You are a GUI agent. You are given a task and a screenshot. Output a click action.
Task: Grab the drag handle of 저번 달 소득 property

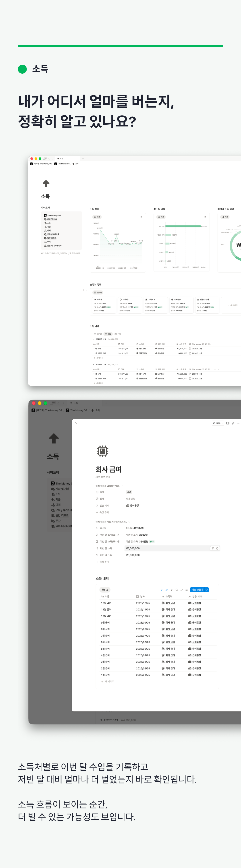97,548
